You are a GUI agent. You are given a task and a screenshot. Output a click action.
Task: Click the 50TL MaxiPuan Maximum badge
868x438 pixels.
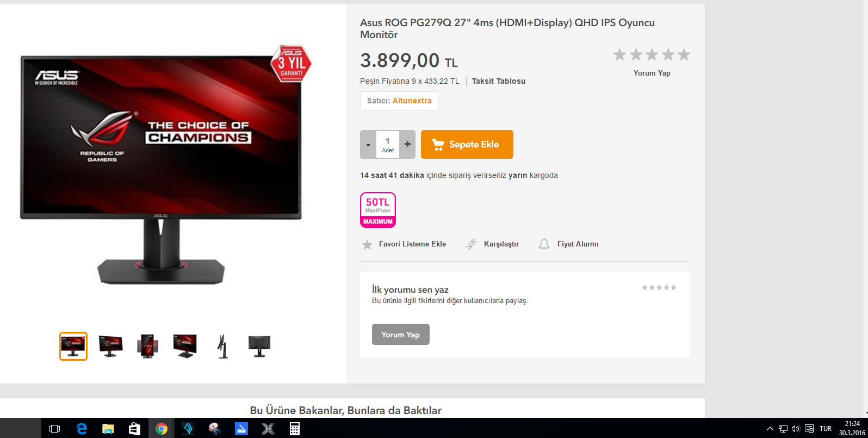[378, 210]
